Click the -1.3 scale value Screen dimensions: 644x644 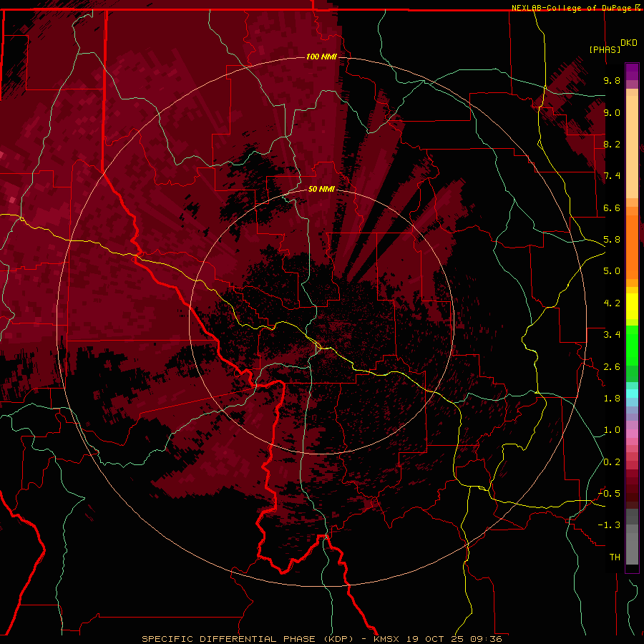tap(610, 525)
